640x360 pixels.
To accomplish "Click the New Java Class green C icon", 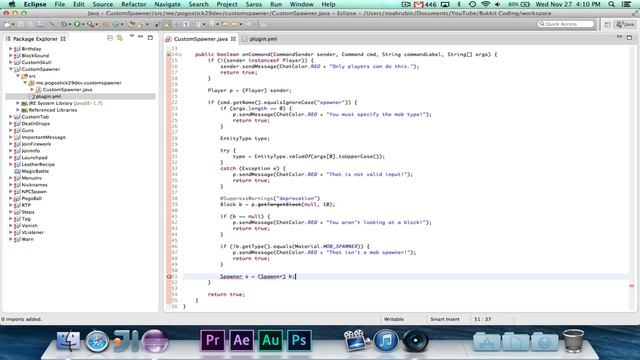I will pyautogui.click(x=116, y=24).
